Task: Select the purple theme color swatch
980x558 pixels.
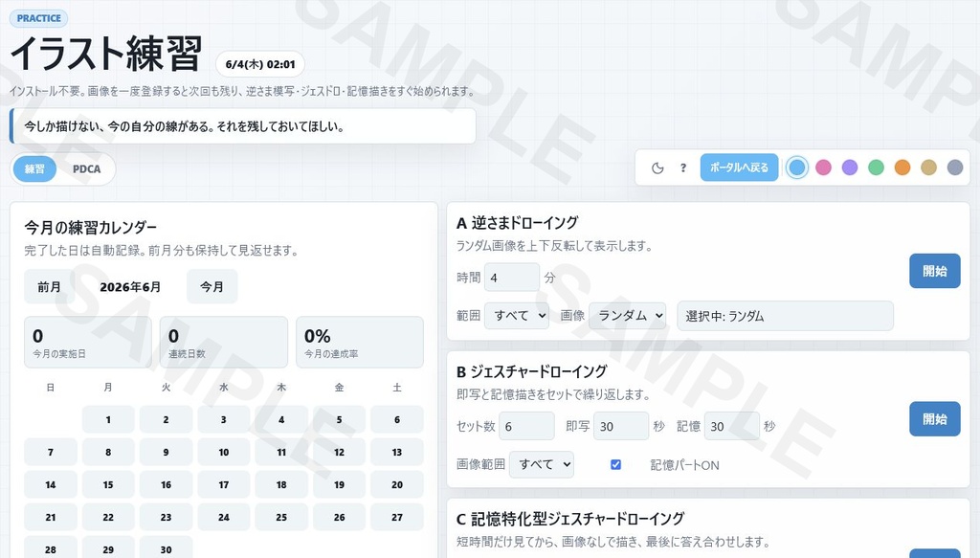Action: [850, 167]
